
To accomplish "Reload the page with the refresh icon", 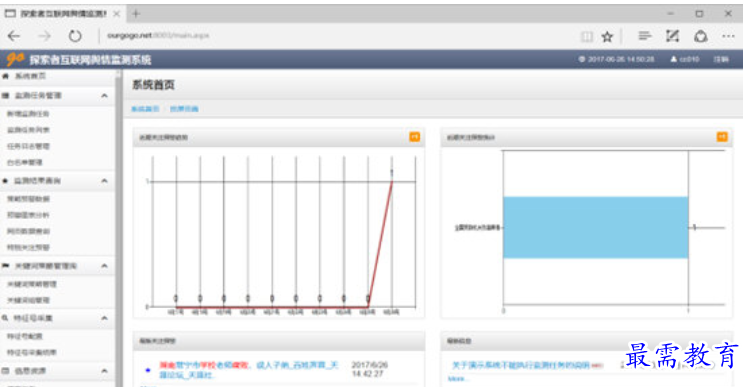I will 75,36.
